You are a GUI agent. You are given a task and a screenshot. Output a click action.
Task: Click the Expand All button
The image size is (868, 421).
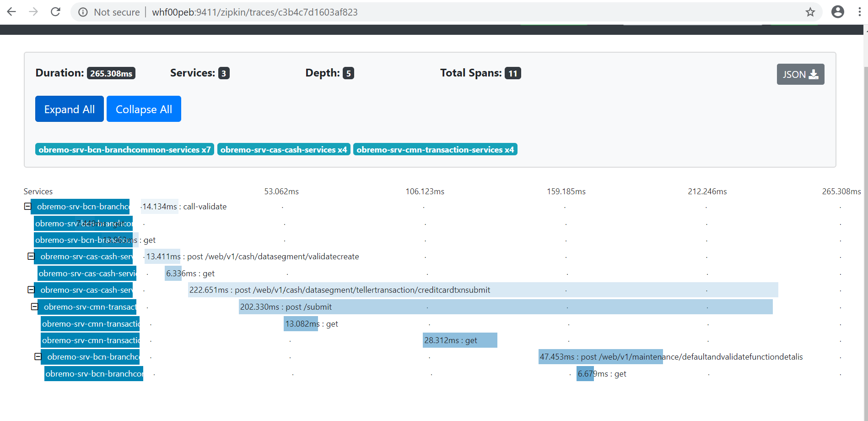pos(70,109)
